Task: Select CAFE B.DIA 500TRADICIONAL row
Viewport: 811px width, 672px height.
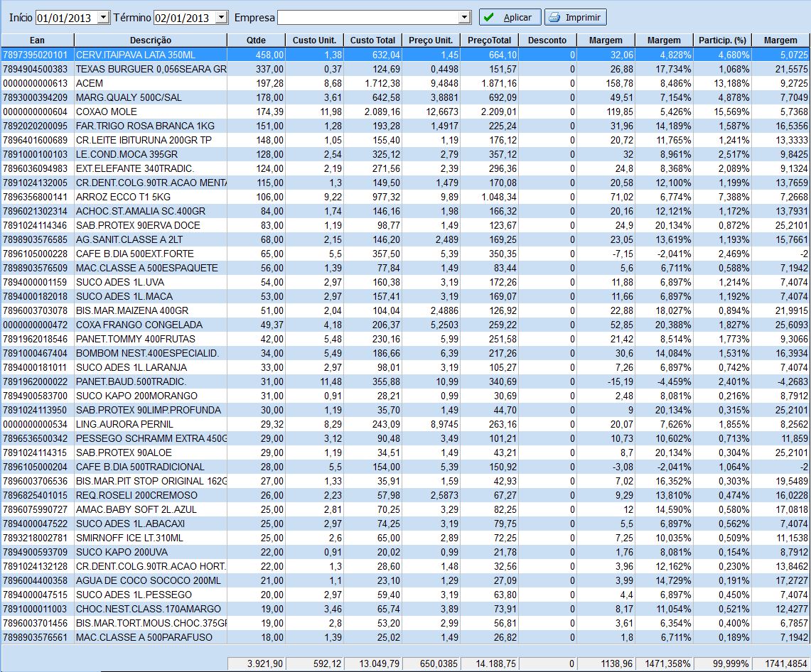Action: pos(405,467)
